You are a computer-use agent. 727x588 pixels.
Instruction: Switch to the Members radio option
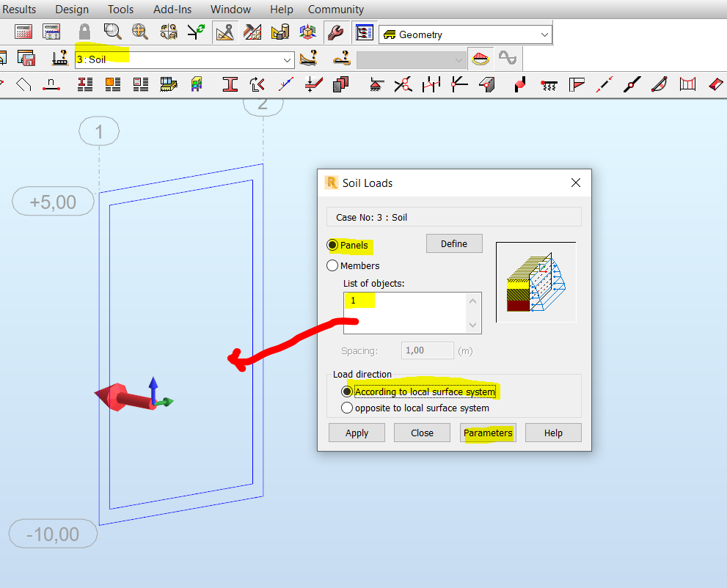coord(332,265)
